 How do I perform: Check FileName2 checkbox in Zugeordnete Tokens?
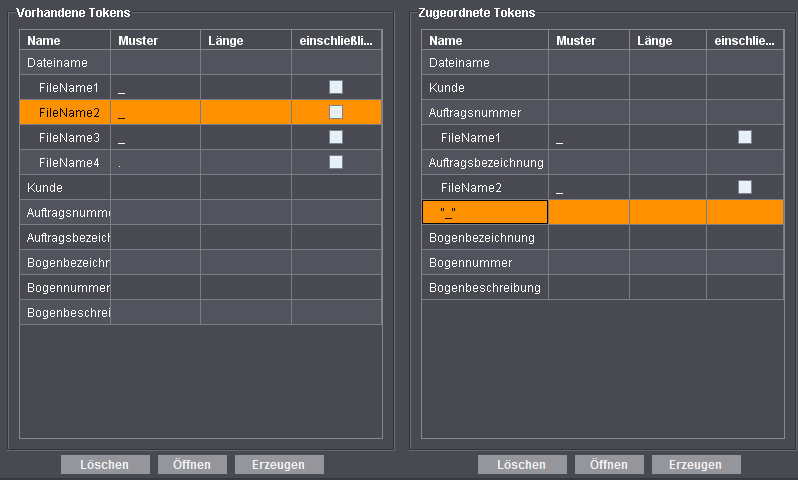coord(745,187)
